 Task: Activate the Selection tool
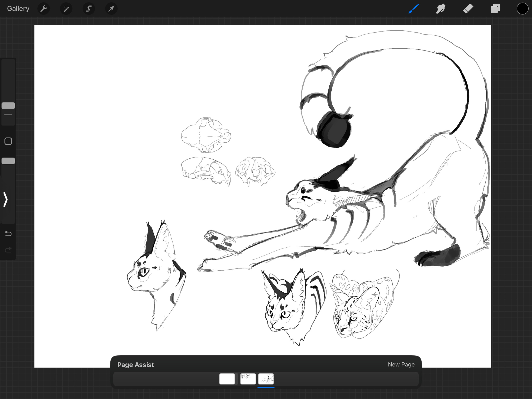[89, 9]
